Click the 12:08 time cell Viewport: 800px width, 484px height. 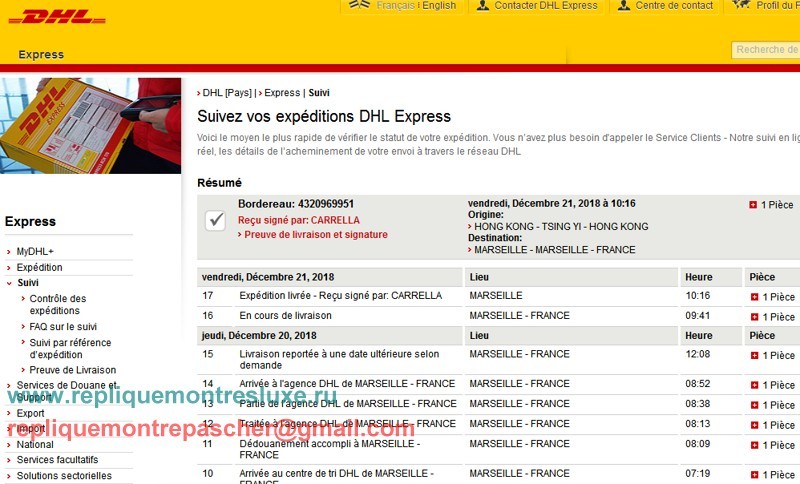pyautogui.click(x=697, y=354)
